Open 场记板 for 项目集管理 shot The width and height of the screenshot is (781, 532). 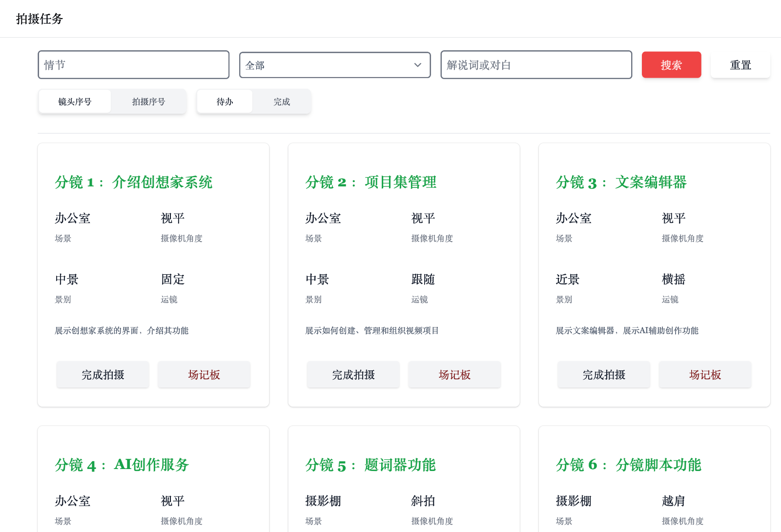point(454,375)
